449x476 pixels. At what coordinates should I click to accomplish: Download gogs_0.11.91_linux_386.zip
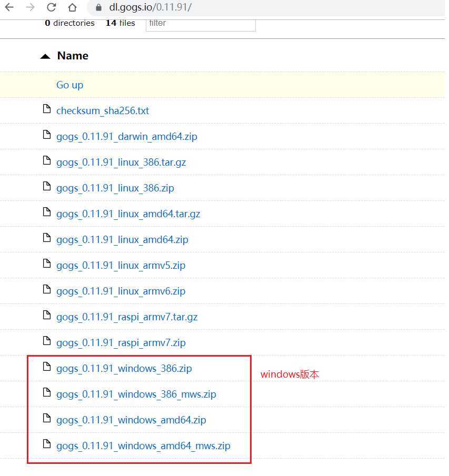[x=115, y=188]
